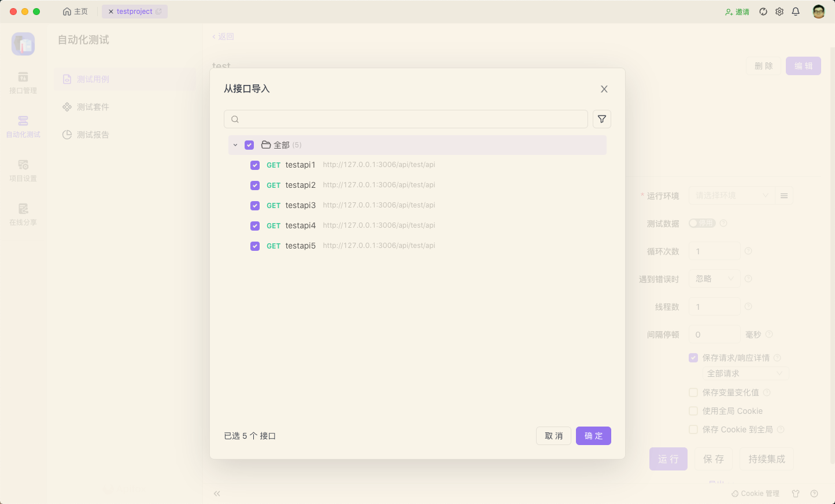The height and width of the screenshot is (504, 835).
Task: Open the user avatar menu
Action: tap(818, 12)
